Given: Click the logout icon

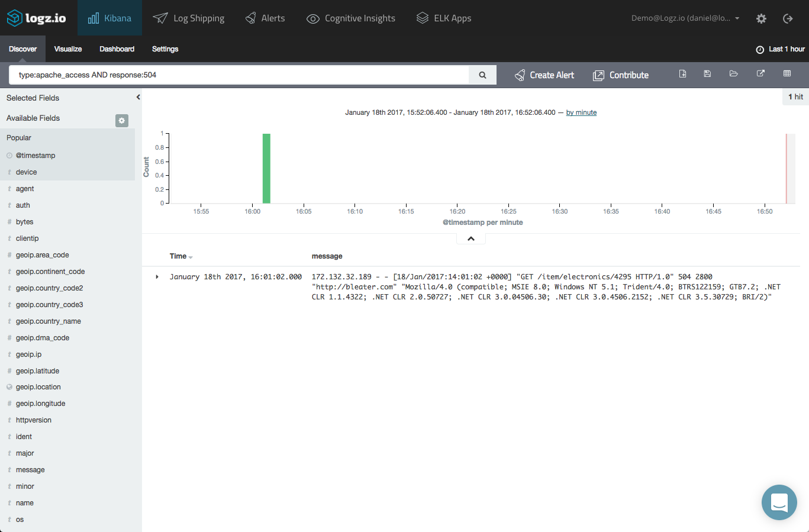Looking at the screenshot, I should 788,18.
